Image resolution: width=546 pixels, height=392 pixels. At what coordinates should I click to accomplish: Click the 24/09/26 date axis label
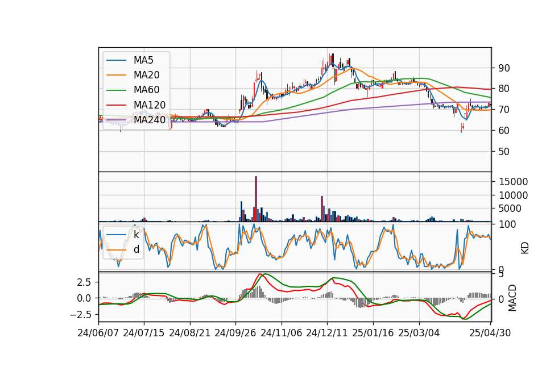(x=235, y=333)
